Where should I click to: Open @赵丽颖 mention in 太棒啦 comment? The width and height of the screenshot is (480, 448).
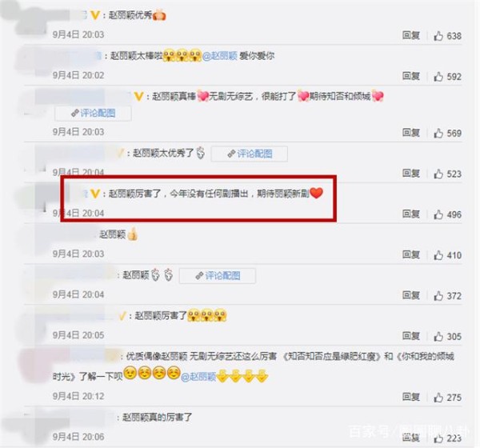(220, 56)
